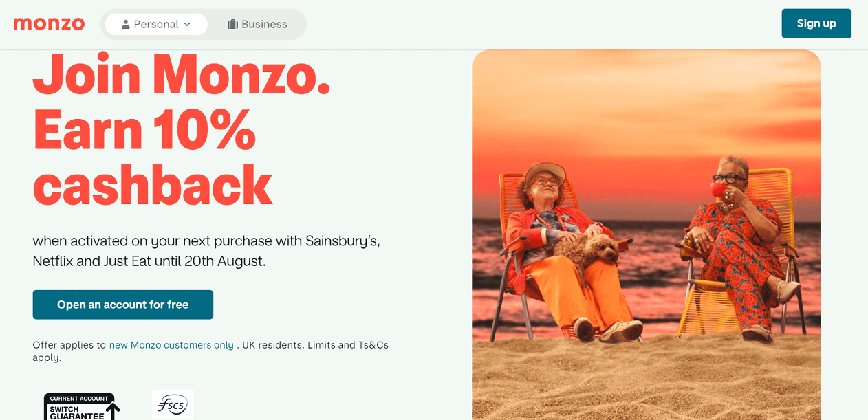The height and width of the screenshot is (420, 868).
Task: Click the briefcase icon beside Business
Action: tap(232, 23)
